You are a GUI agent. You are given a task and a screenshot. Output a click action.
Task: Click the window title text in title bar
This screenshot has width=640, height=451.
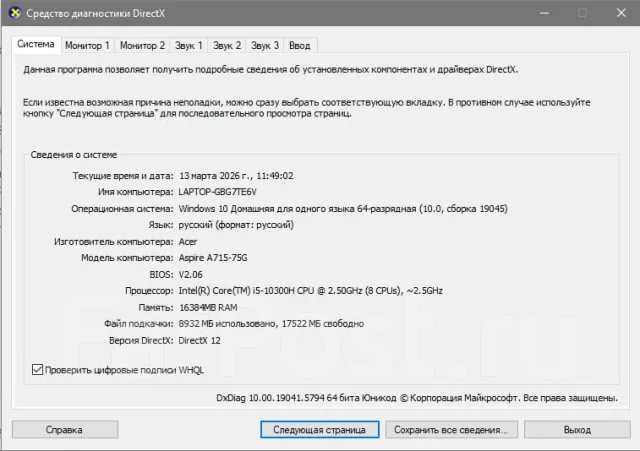[x=96, y=13]
